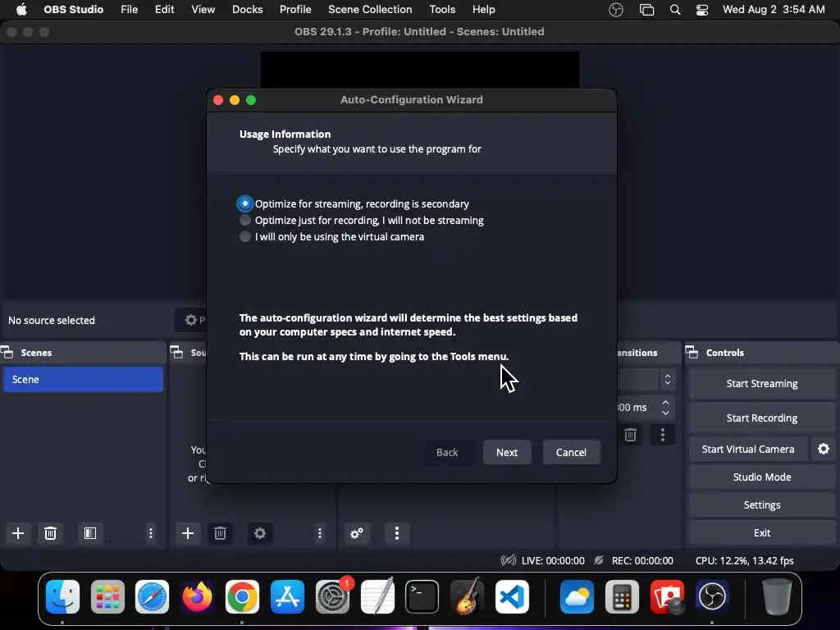840x630 pixels.
Task: Open the Edit menu
Action: coord(164,10)
